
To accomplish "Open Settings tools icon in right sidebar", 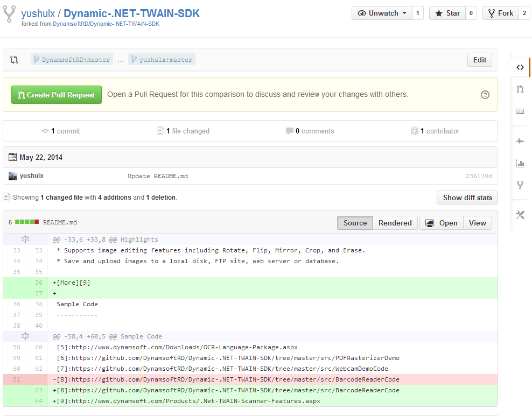I will click(520, 215).
